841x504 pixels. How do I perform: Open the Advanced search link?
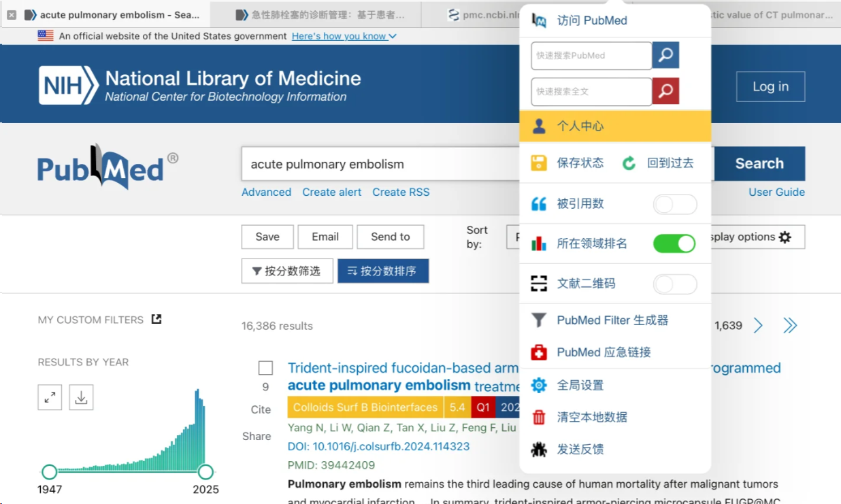coord(266,192)
